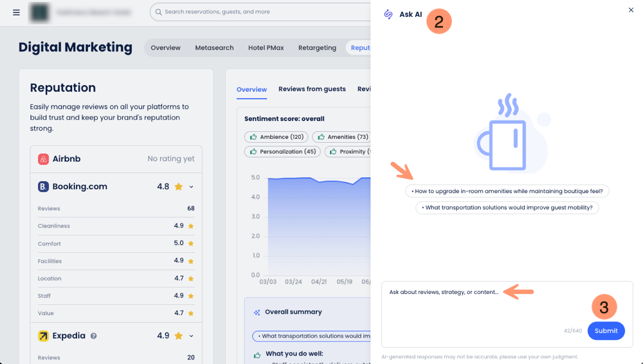
Task: Click the Airbnb logo icon
Action: (43, 159)
